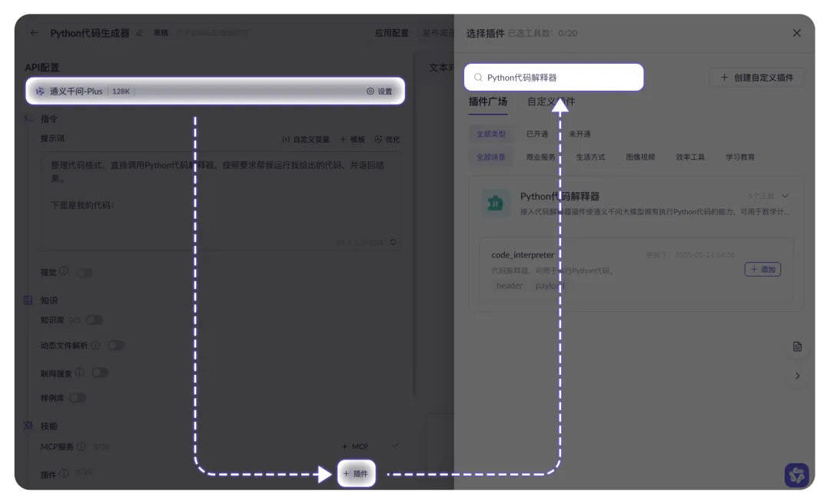
Task: Toggle the 知识库 switch
Action: pyautogui.click(x=95, y=320)
